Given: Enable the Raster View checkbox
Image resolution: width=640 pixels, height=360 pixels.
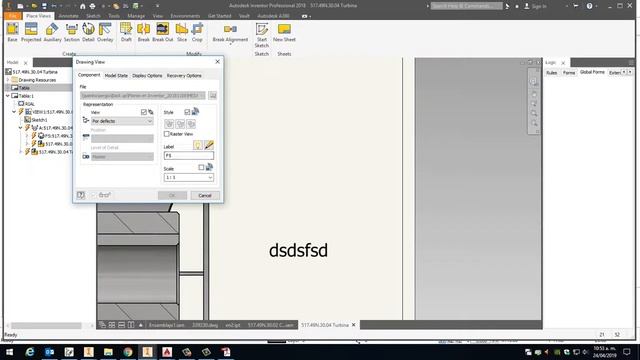Looking at the screenshot, I should (x=167, y=134).
